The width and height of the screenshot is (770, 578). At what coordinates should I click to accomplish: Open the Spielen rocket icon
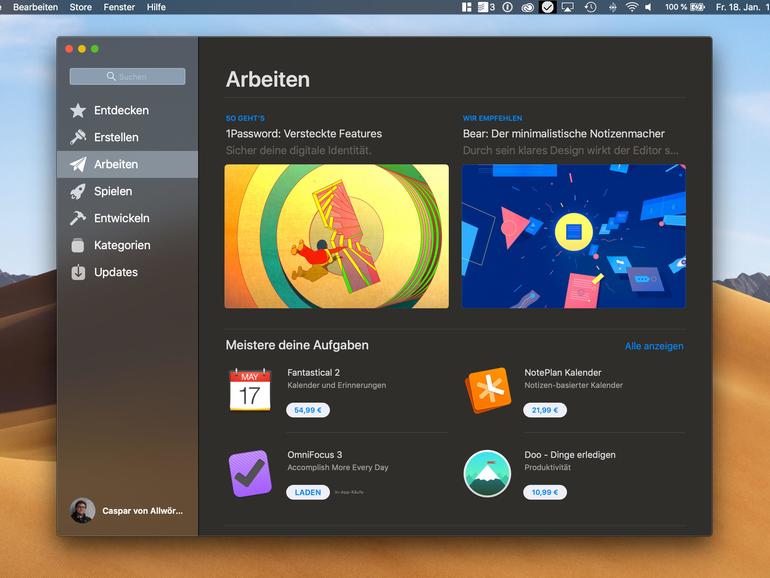point(78,192)
